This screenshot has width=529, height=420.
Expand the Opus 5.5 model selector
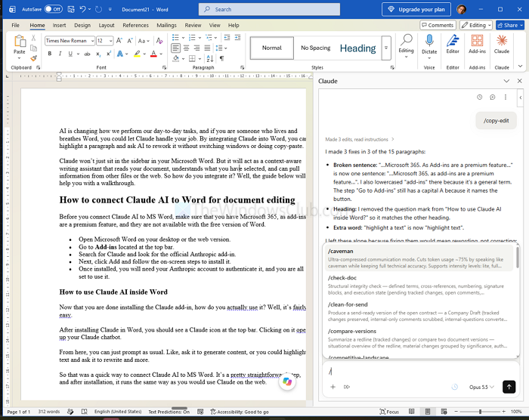(481, 387)
